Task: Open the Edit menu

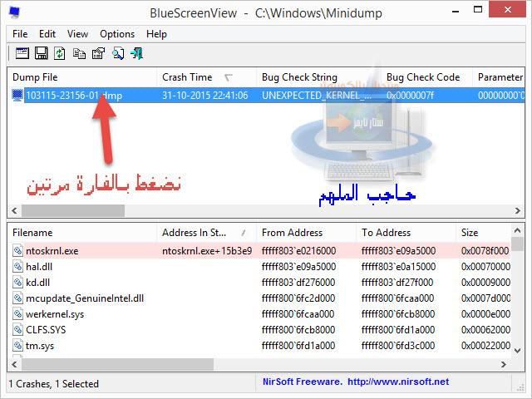Action: tap(47, 34)
